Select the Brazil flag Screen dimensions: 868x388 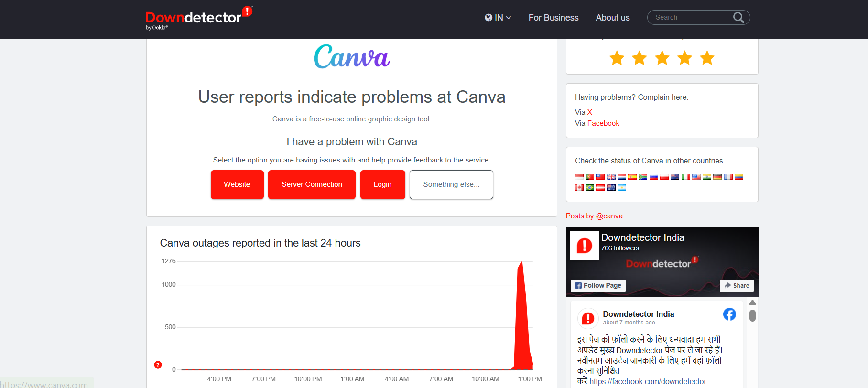click(590, 187)
